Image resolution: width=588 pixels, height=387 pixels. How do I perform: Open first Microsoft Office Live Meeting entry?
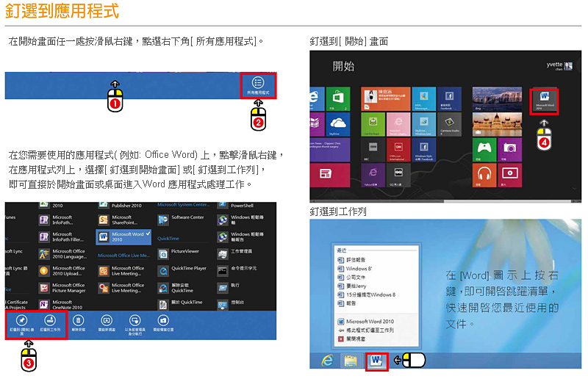(121, 271)
